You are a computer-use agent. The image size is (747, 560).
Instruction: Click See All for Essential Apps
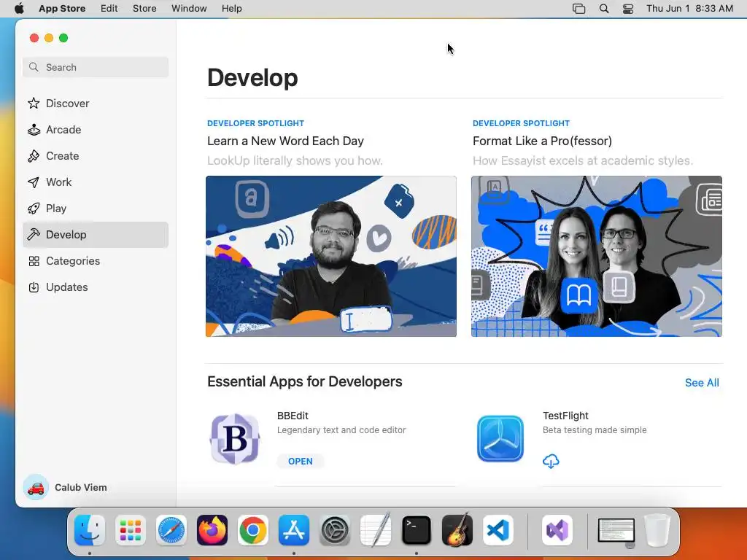tap(702, 382)
